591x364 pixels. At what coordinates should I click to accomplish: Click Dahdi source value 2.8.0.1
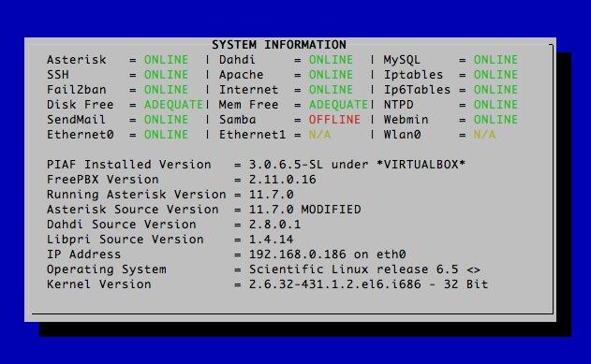coord(274,225)
